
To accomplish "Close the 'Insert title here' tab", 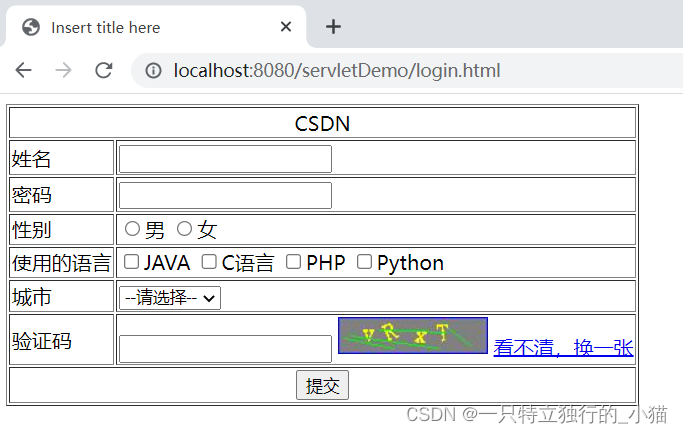I will click(x=286, y=27).
